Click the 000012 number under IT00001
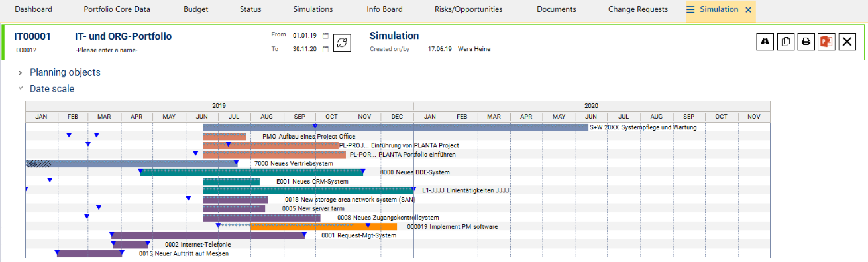Viewport: 868px width, 262px height. click(x=27, y=50)
